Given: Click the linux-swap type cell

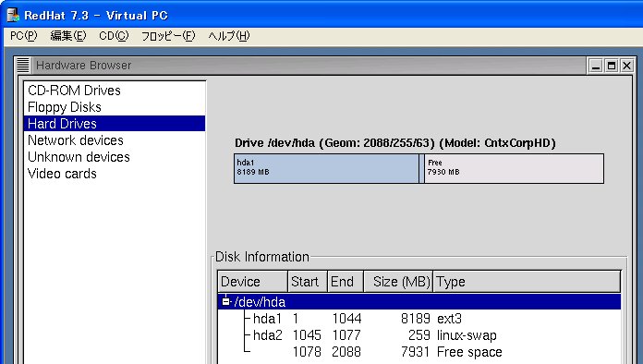Looking at the screenshot, I should [467, 335].
